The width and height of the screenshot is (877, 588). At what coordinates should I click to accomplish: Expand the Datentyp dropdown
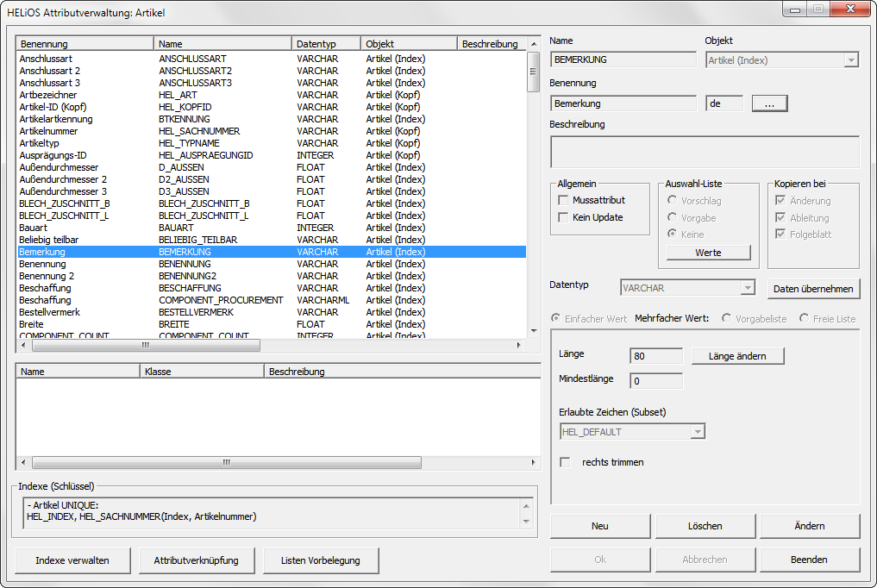[748, 288]
